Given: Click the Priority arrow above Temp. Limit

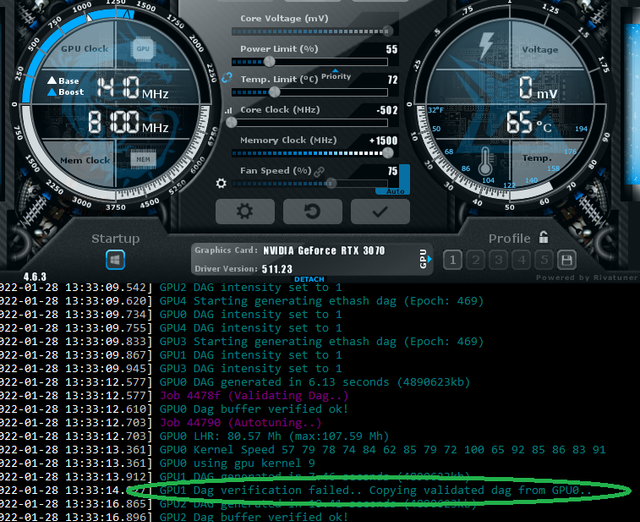Looking at the screenshot, I should [x=335, y=71].
